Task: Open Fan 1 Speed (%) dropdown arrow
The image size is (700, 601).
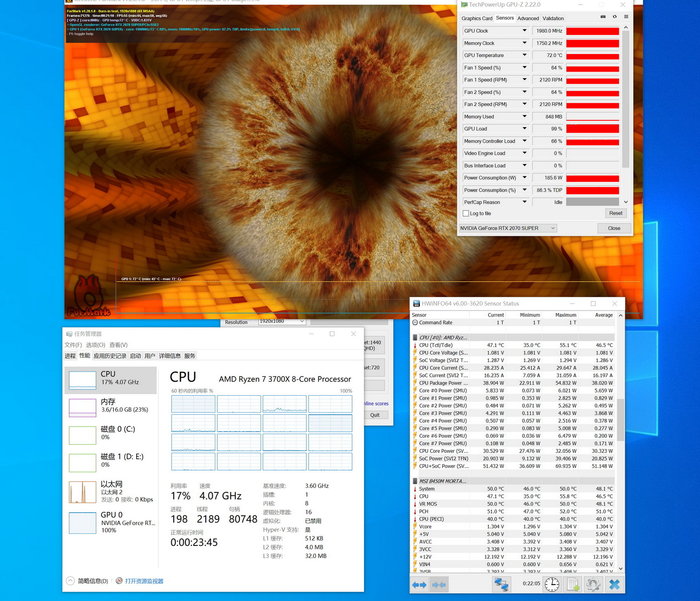Action: [525, 67]
